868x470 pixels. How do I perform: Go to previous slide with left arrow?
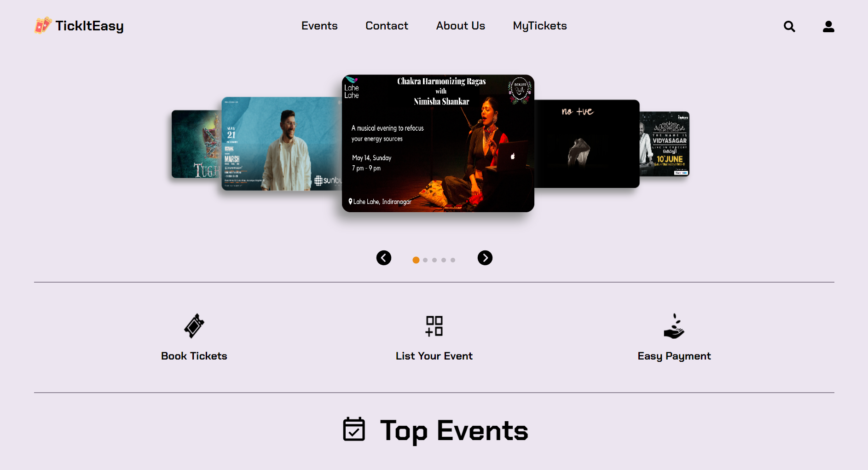coord(384,258)
